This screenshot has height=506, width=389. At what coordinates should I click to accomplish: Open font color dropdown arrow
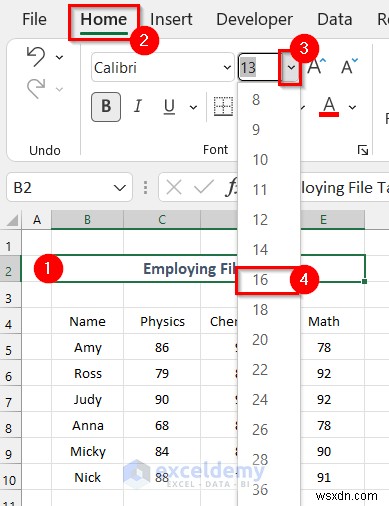click(352, 107)
